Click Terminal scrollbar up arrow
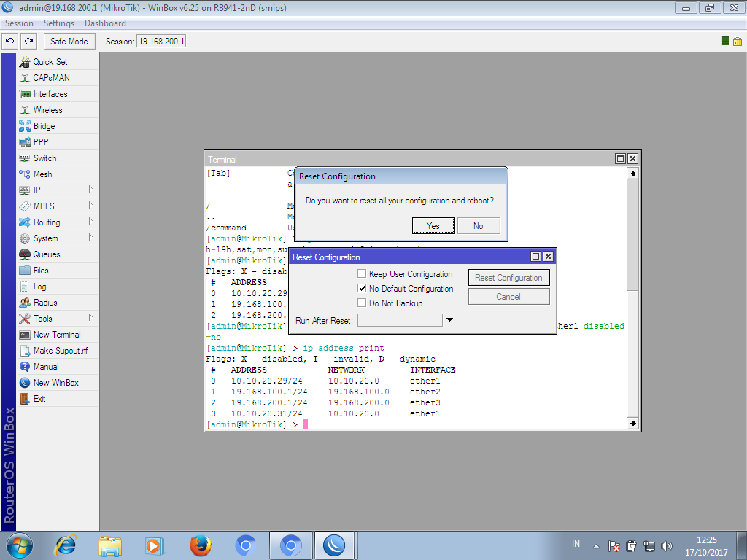The width and height of the screenshot is (747, 560). click(x=632, y=174)
